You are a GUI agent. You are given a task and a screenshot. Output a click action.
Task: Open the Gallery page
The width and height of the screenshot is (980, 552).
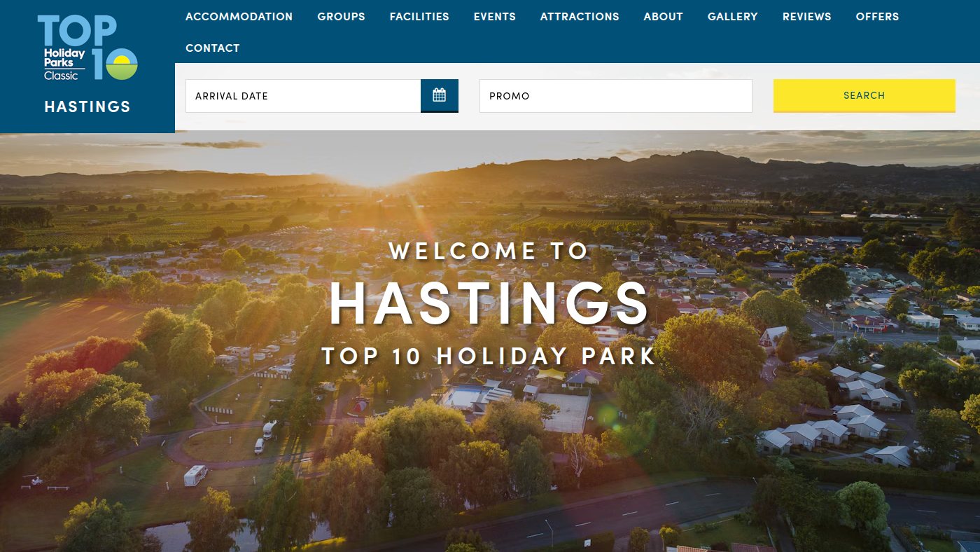point(732,16)
